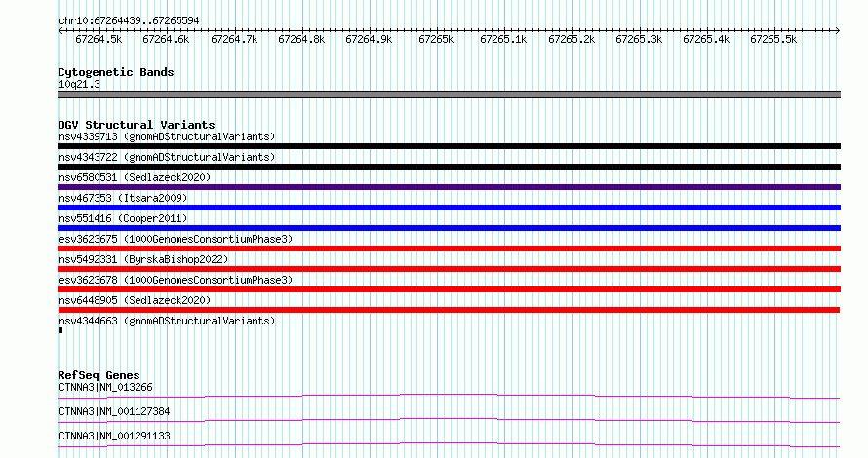The height and width of the screenshot is (458, 868).
Task: Click the 67264.9k ruler tick label
Action: click(369, 39)
